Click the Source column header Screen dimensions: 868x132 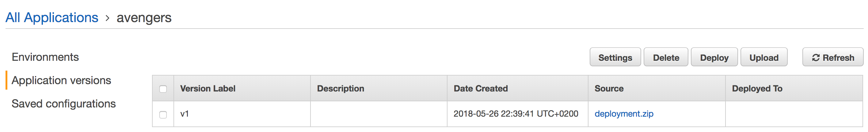609,88
